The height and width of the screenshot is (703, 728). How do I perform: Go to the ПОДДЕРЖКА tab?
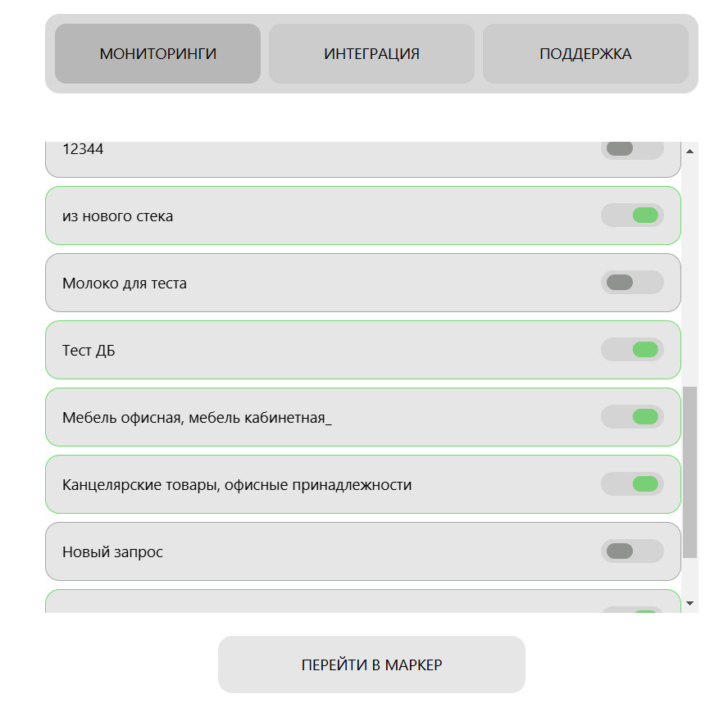click(x=585, y=54)
